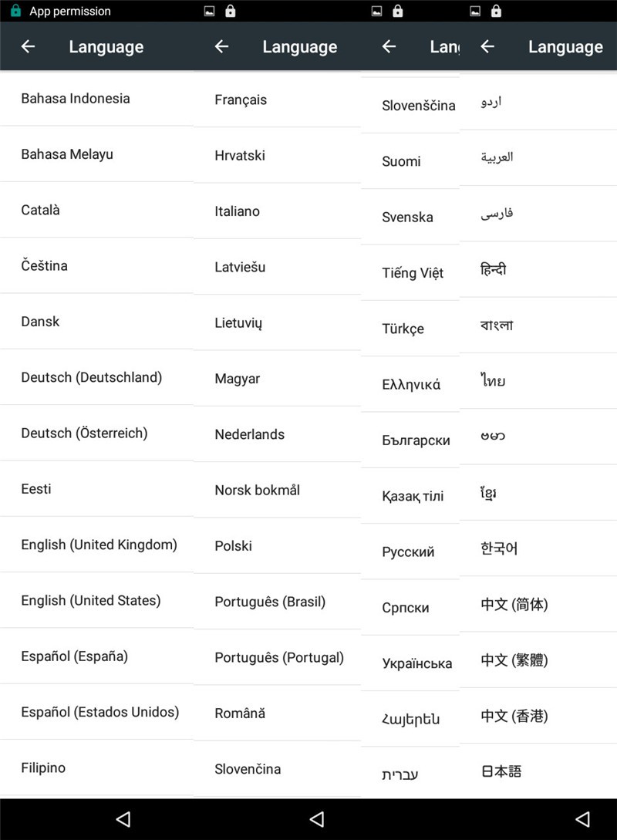
Task: Pick Español (Estados Unidos) entry
Action: click(x=99, y=712)
